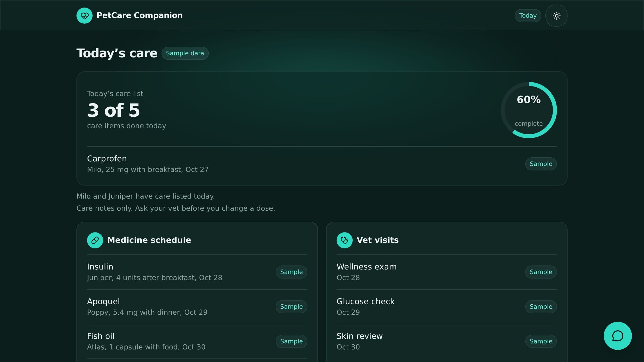The image size is (644, 362).
Task: Open the Skin review visit
Action: 447,341
